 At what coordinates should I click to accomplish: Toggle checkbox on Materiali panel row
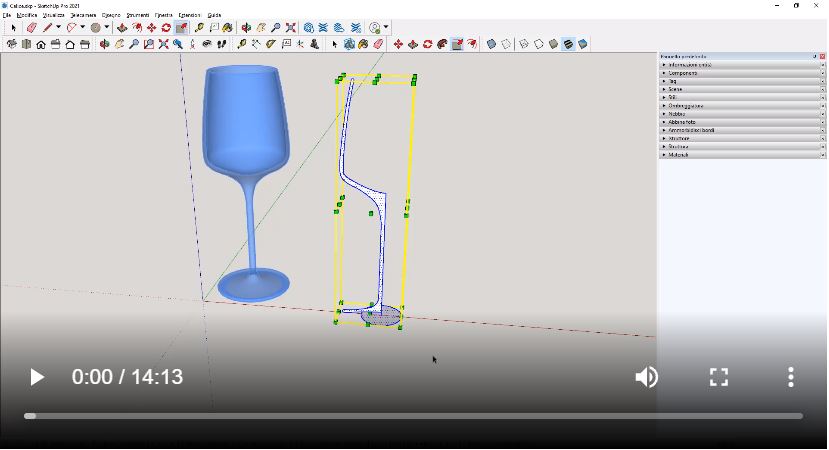click(823, 155)
